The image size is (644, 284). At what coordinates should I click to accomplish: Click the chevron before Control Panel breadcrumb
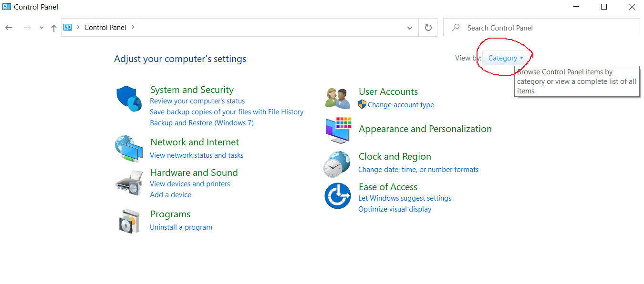coord(78,27)
